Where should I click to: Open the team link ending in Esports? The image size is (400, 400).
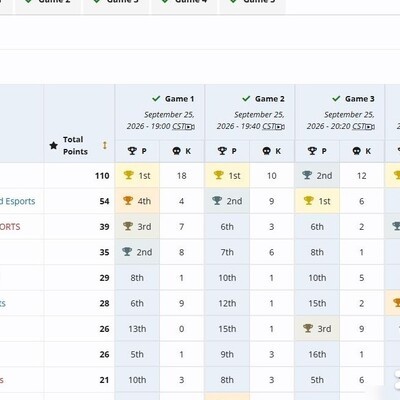click(x=17, y=201)
